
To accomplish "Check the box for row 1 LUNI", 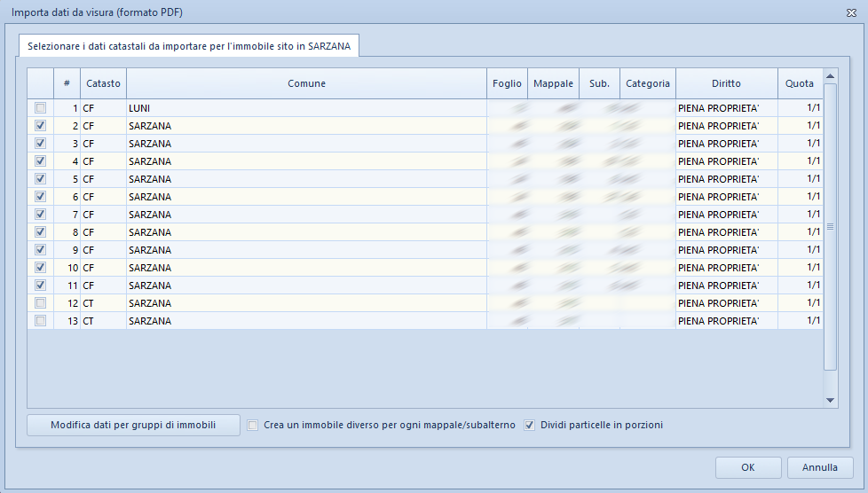I will point(40,108).
